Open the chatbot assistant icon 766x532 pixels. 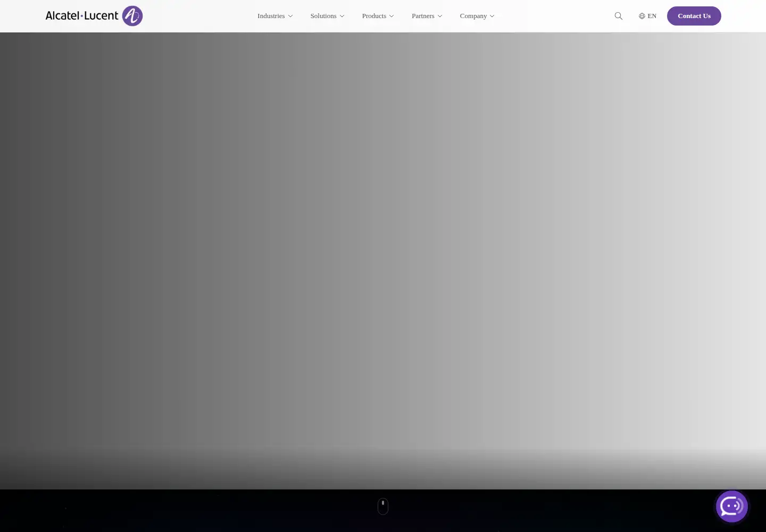click(732, 506)
